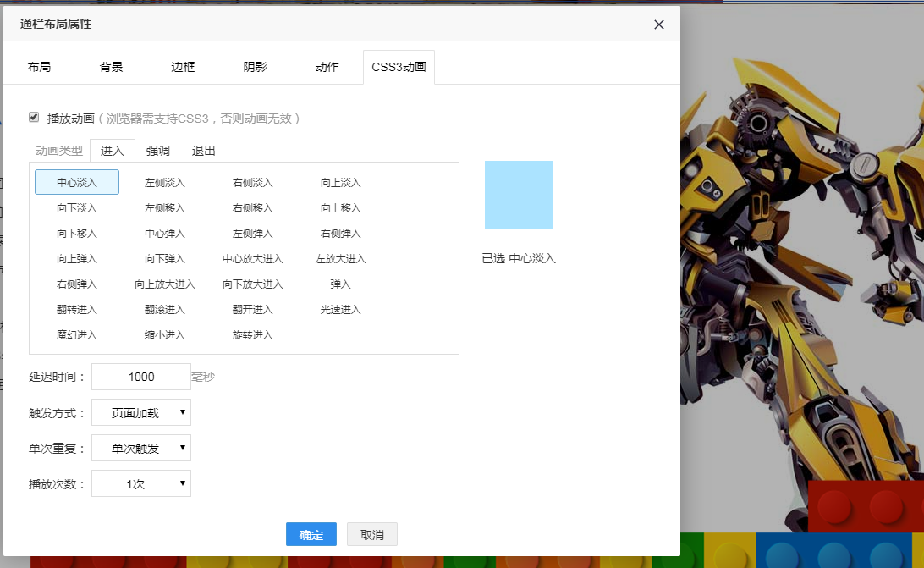924x568 pixels.
Task: Choose the 魔幻进入 animation effect
Action: [77, 335]
